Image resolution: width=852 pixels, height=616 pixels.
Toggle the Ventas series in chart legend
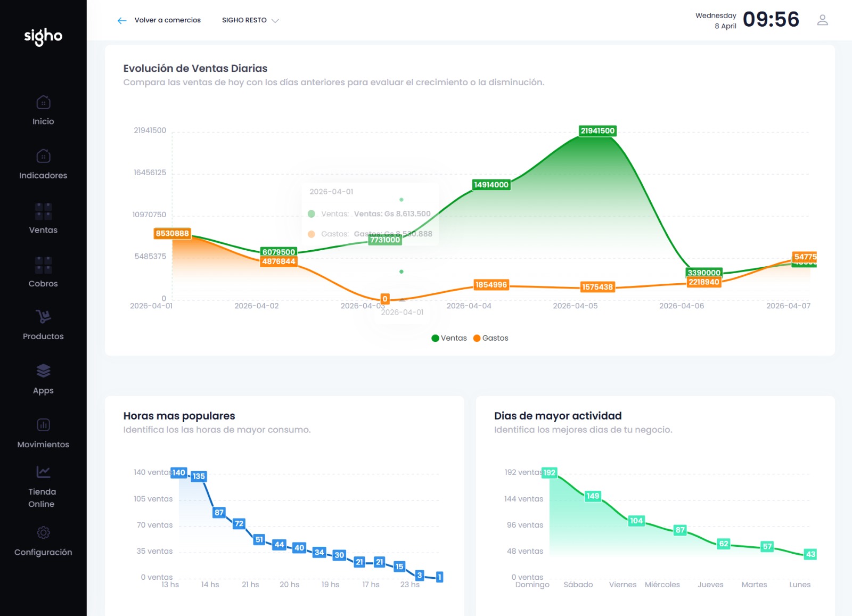coord(449,338)
